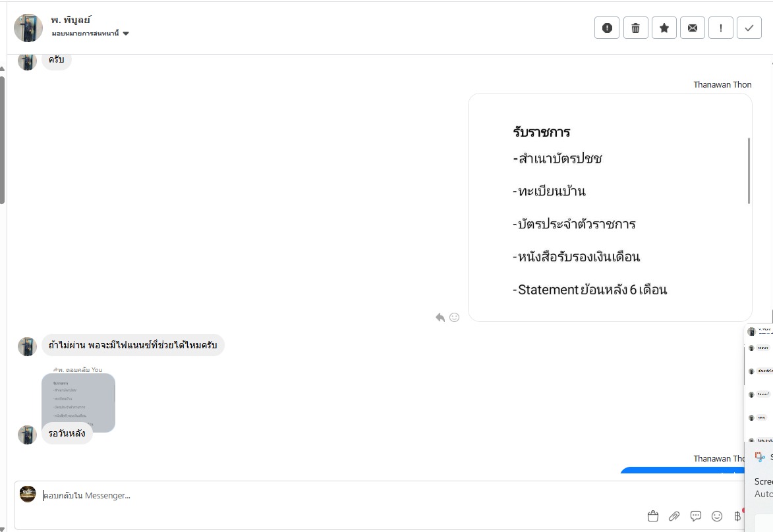
Task: Open the contact's profile picture in the header
Action: pos(28,28)
